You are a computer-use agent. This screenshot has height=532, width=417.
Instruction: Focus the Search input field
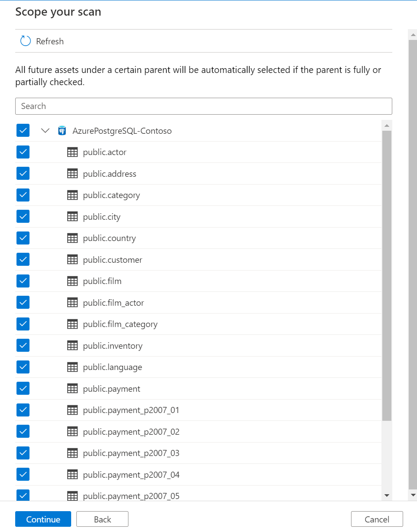pyautogui.click(x=204, y=106)
